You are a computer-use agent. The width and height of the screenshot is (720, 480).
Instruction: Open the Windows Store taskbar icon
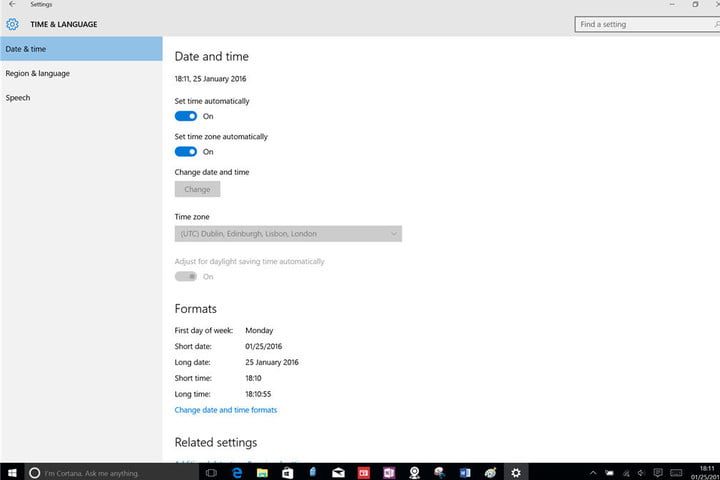tap(287, 473)
